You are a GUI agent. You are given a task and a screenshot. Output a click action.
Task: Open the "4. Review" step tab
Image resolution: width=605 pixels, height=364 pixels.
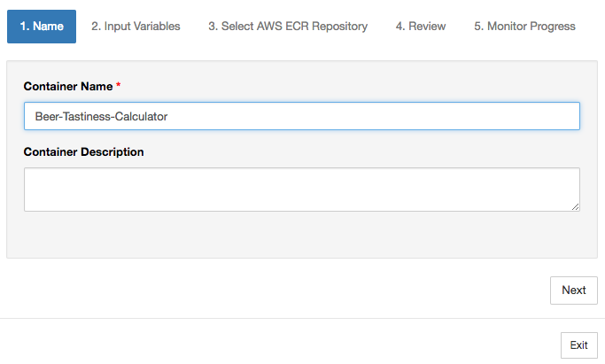tap(421, 27)
